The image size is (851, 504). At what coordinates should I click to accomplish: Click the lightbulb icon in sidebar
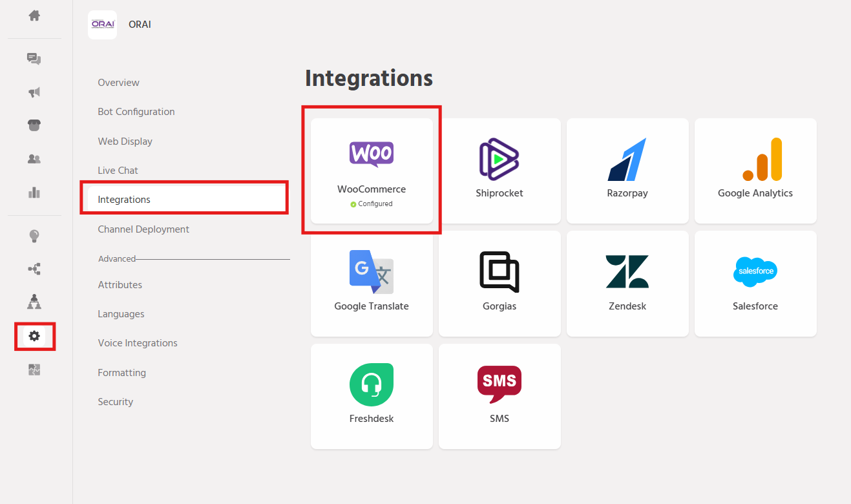tap(34, 236)
